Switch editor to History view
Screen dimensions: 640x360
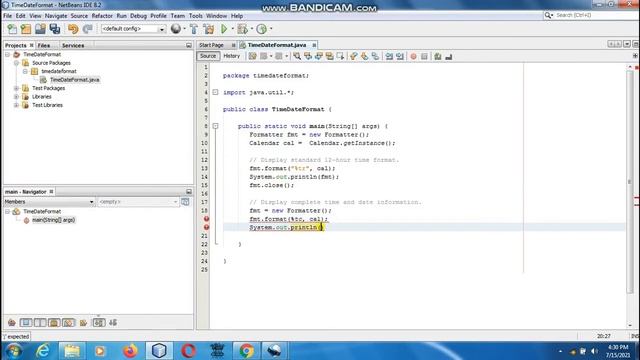pos(231,56)
